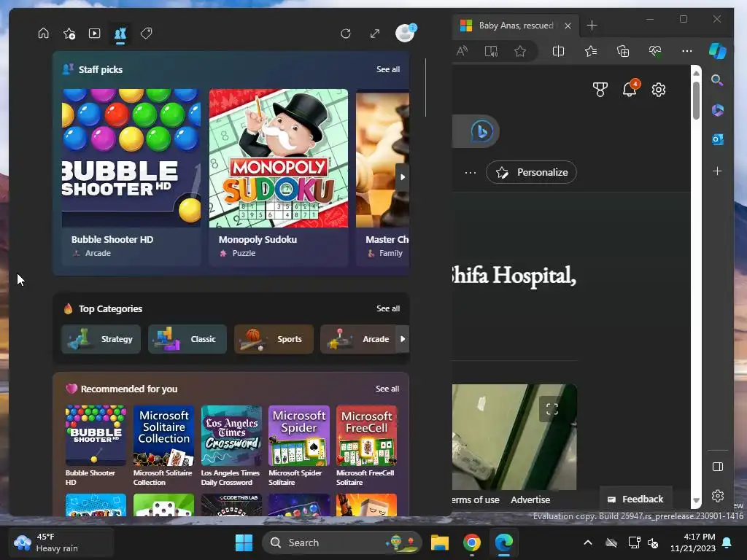The width and height of the screenshot is (747, 560).
Task: Select the Sports category
Action: pos(274,339)
